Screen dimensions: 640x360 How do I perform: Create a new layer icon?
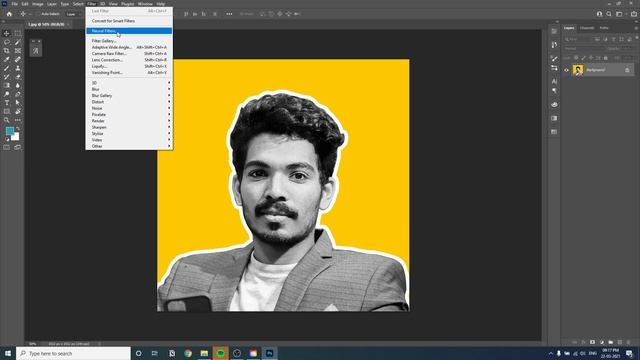click(620, 342)
